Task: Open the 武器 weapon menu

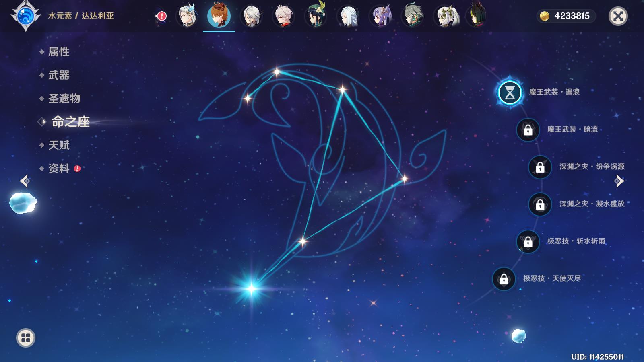Action: coord(59,75)
